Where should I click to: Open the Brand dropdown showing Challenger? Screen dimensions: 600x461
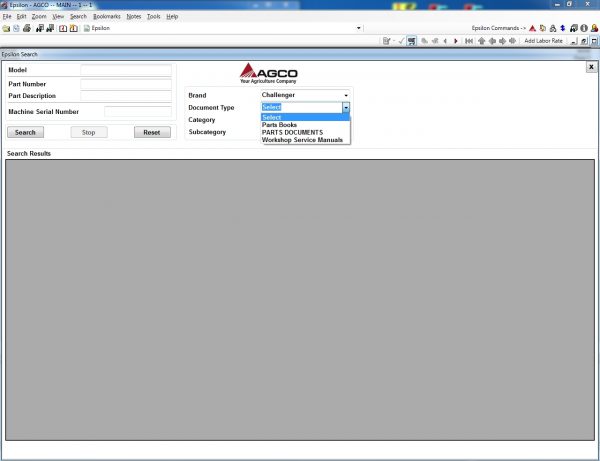click(305, 95)
